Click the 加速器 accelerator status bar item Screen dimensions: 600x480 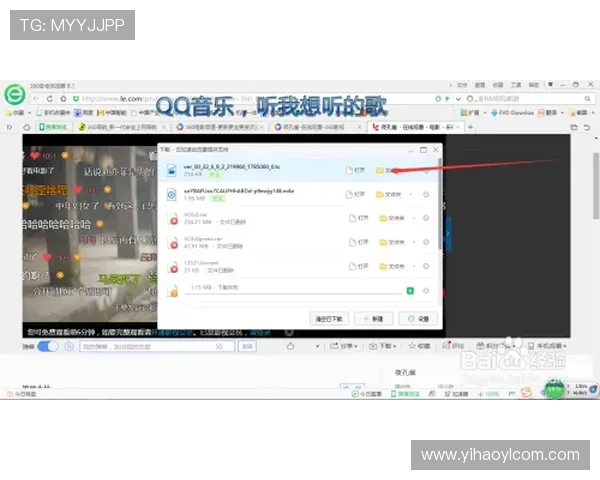(x=456, y=394)
